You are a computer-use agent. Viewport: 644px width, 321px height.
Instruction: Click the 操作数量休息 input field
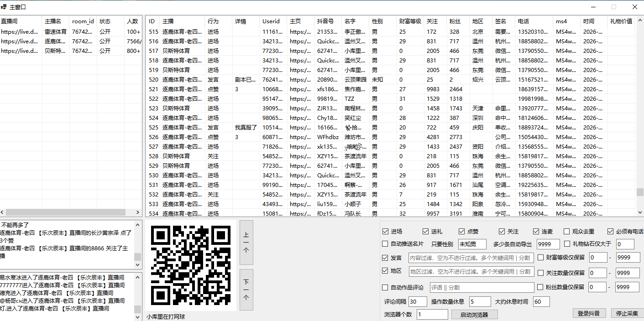pyautogui.click(x=480, y=302)
